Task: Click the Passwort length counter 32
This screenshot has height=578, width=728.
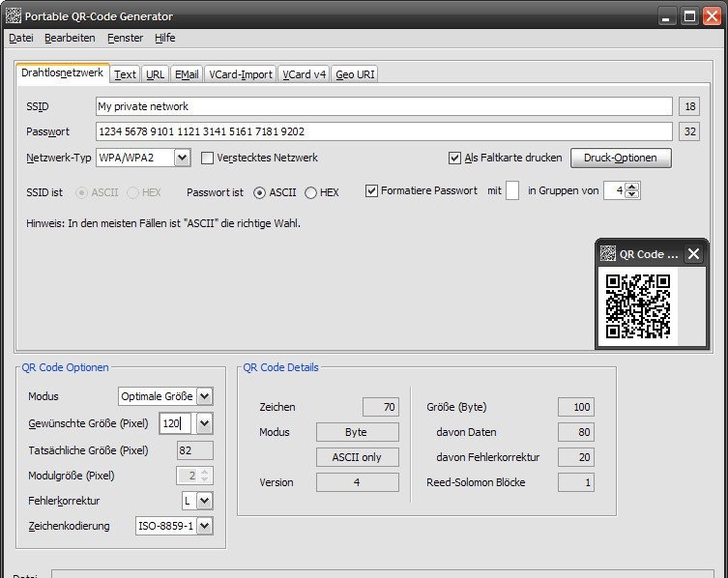Action: 689,131
